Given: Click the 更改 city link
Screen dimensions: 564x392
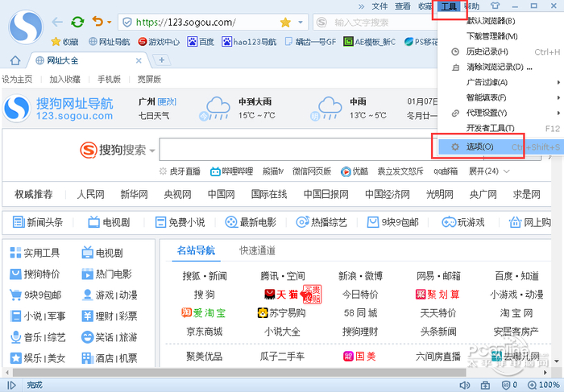Looking at the screenshot, I should [x=167, y=102].
